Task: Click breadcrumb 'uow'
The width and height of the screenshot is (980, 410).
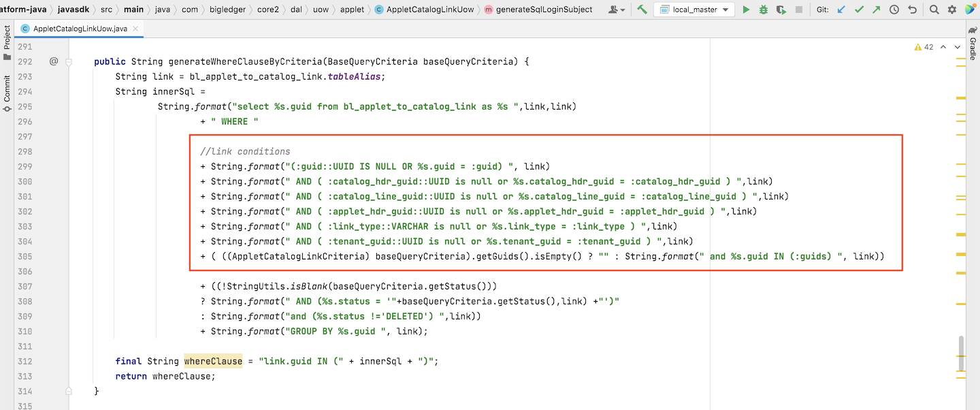Action: click(321, 10)
